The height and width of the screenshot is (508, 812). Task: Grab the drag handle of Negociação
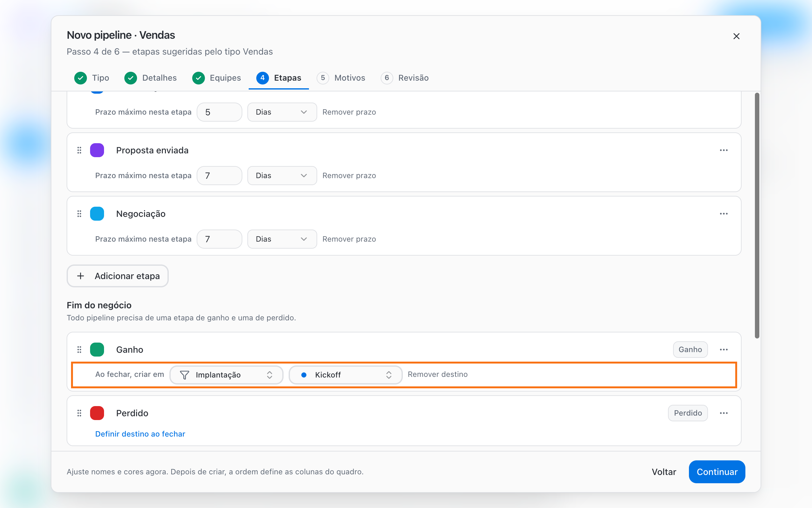click(79, 214)
